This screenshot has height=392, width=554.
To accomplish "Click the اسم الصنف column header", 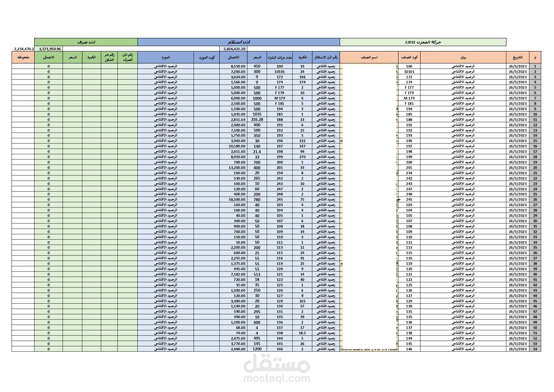I will pyautogui.click(x=369, y=57).
